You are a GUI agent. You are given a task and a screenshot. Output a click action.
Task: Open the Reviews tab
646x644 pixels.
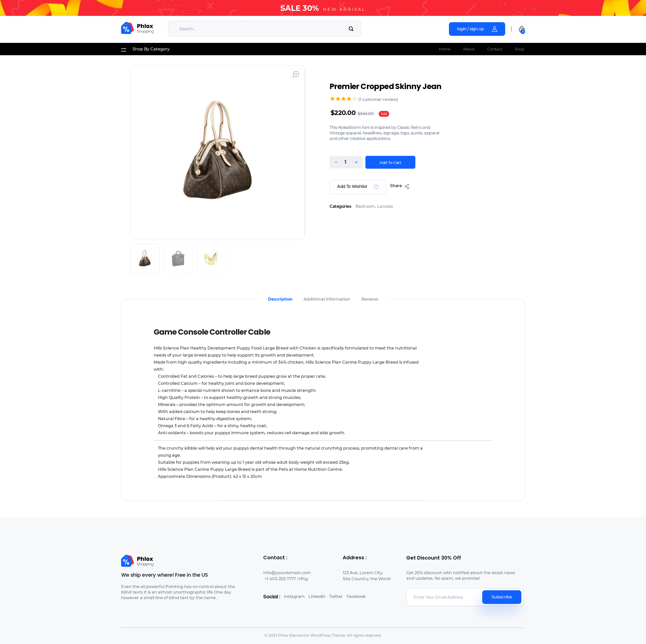[369, 299]
